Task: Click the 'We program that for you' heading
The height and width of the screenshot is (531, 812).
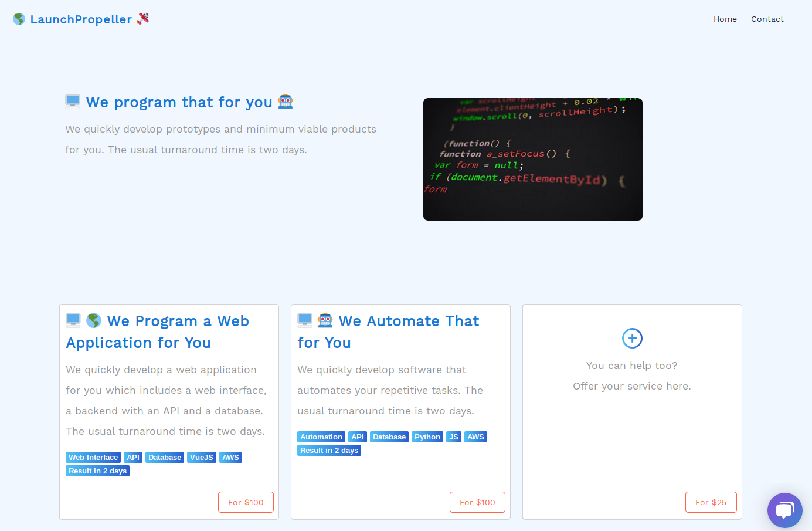Action: pyautogui.click(x=179, y=102)
